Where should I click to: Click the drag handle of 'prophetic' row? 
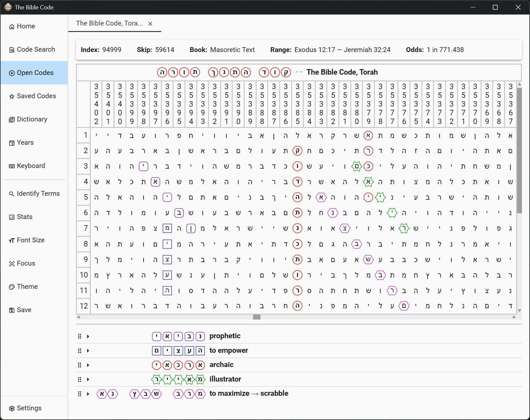pyautogui.click(x=79, y=336)
